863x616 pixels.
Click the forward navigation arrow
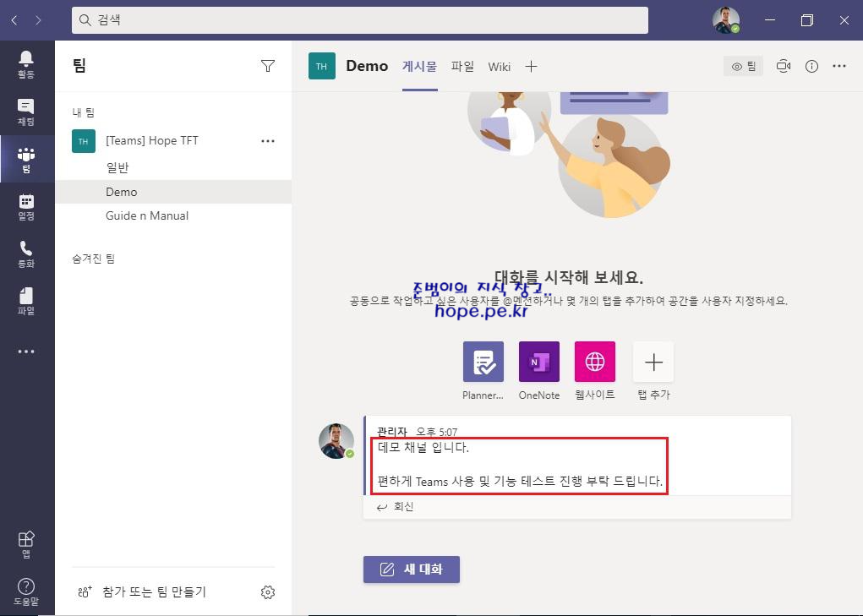tap(38, 20)
